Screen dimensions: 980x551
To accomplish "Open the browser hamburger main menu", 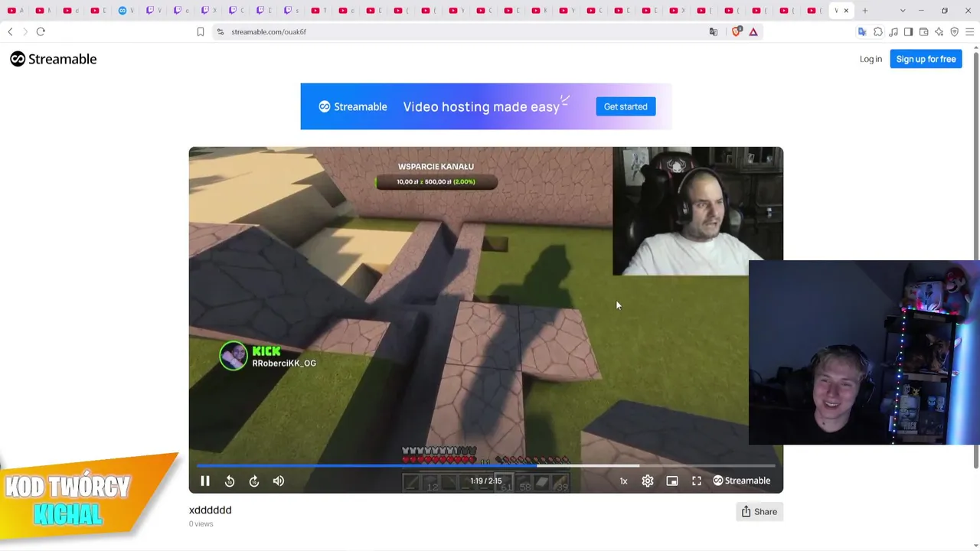I will 970,31.
